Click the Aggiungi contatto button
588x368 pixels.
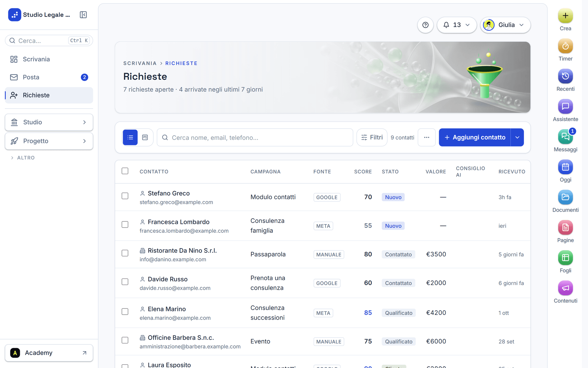click(x=475, y=137)
